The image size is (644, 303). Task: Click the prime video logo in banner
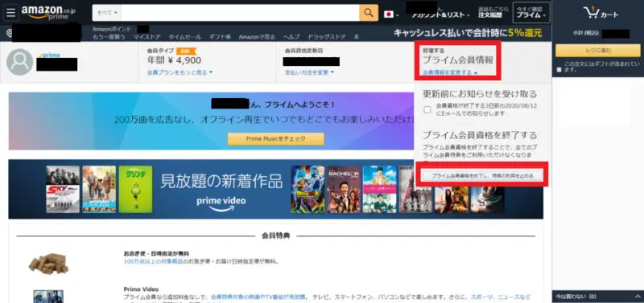pyautogui.click(x=221, y=203)
